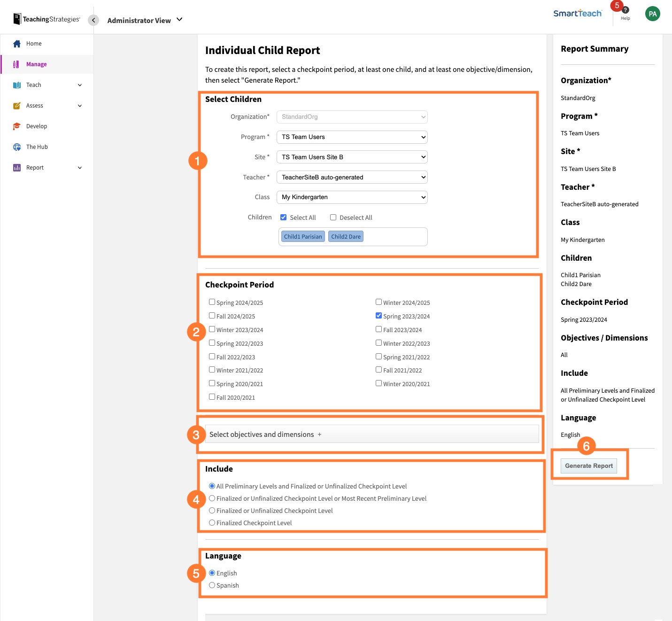Select the Spanish language radio button
Screen dimensions: 672x621
212,585
